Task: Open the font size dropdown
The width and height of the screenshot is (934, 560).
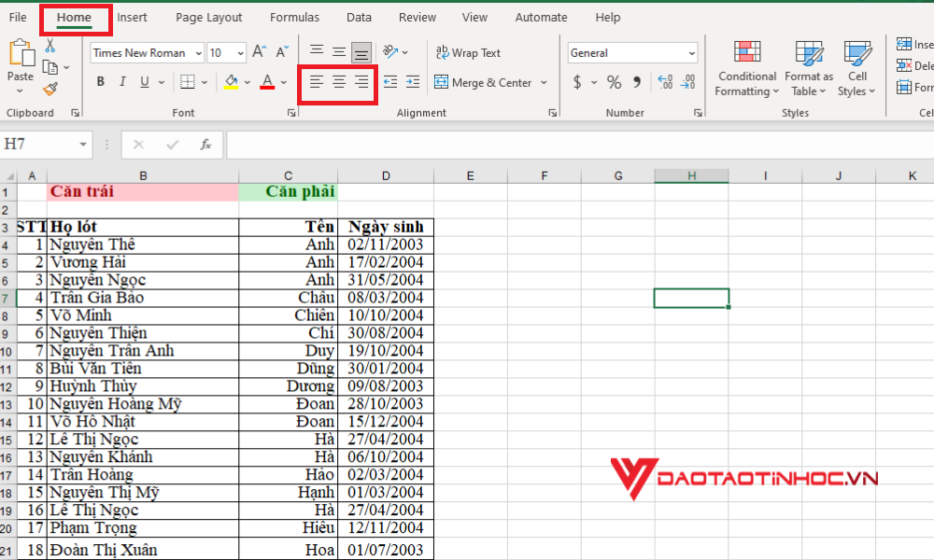Action: 239,52
